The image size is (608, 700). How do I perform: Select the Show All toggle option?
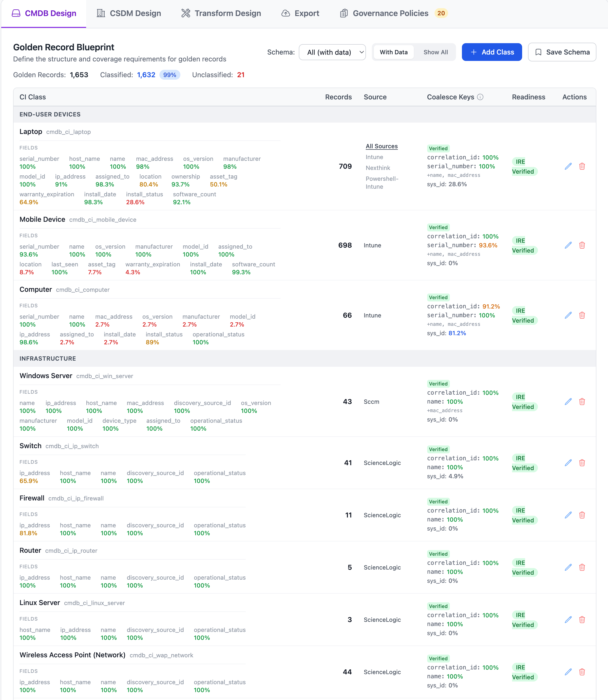pyautogui.click(x=436, y=52)
